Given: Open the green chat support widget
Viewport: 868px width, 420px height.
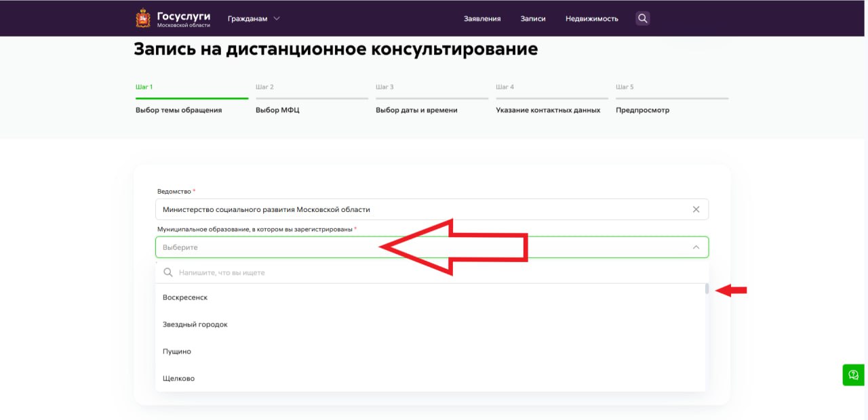Looking at the screenshot, I should [x=853, y=375].
